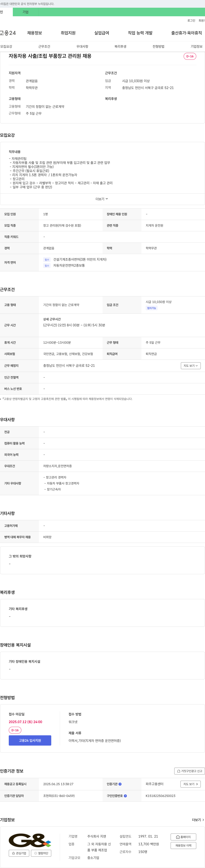Jump to 모집요강 section tab
205x868 pixels.
(6, 46)
